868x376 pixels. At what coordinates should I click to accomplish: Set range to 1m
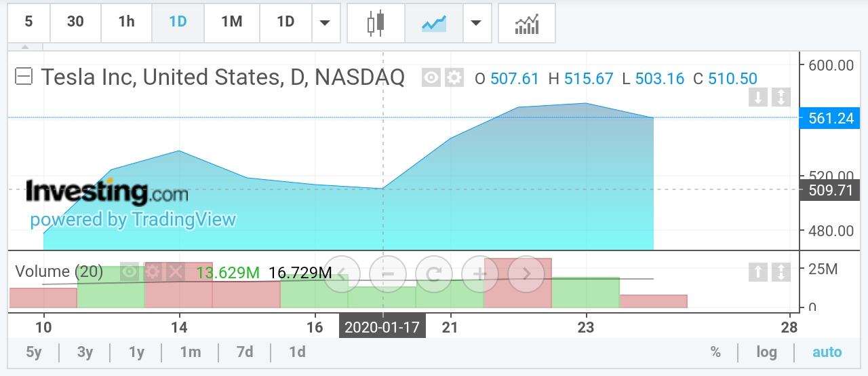(191, 352)
